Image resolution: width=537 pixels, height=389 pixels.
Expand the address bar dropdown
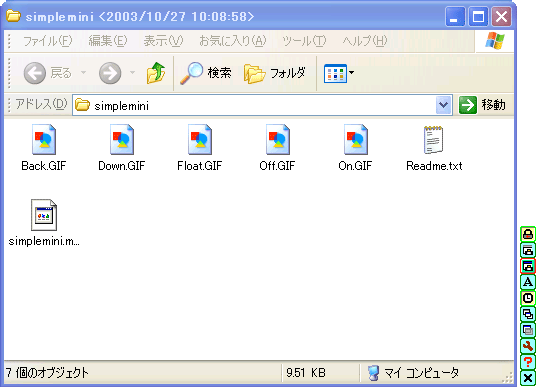coord(444,105)
